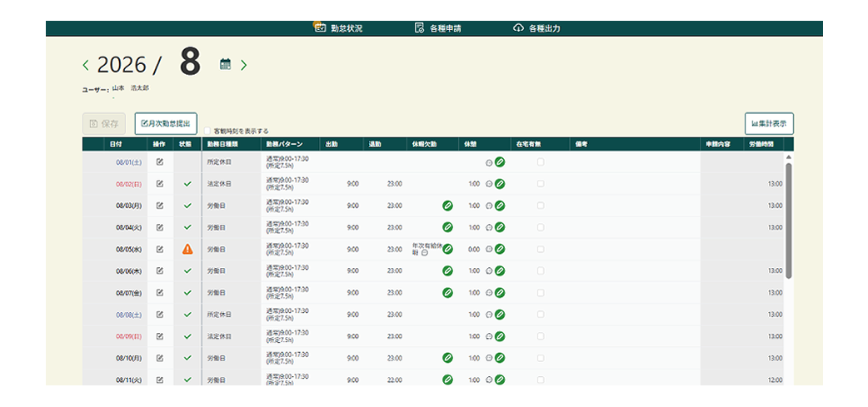This screenshot has width=868, height=407.
Task: Click 労働時間 12:00 for 08/11(火)
Action: (x=775, y=380)
